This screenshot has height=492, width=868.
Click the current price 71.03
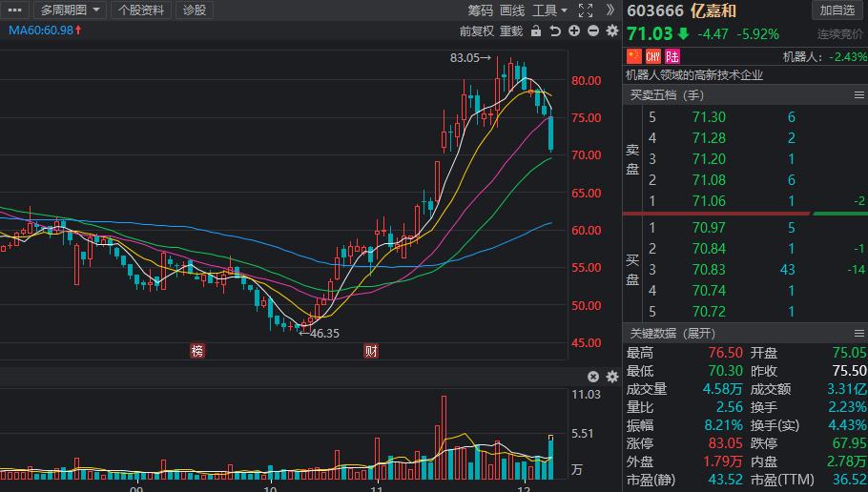(650, 33)
